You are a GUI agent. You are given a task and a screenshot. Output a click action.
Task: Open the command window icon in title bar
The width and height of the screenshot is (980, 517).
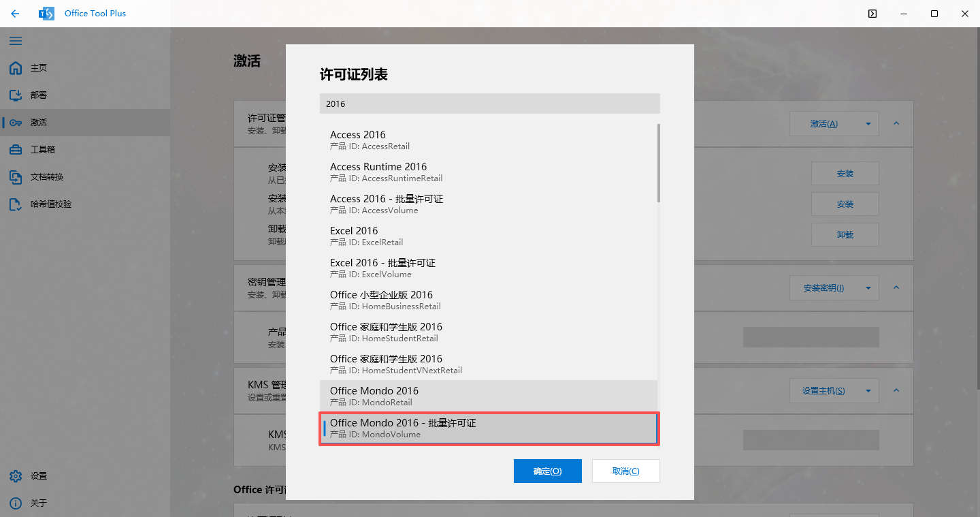pos(872,14)
